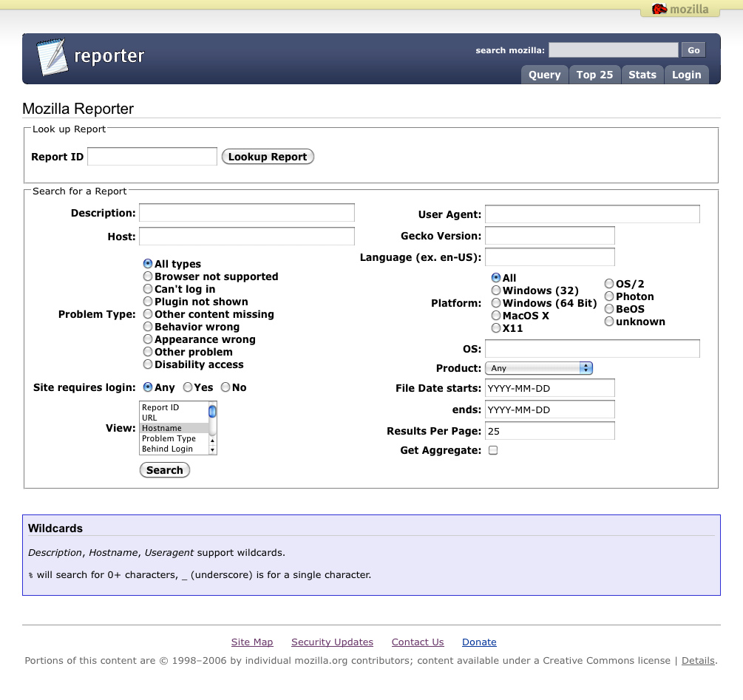
Task: Click the Lookup Report button
Action: pyautogui.click(x=268, y=157)
